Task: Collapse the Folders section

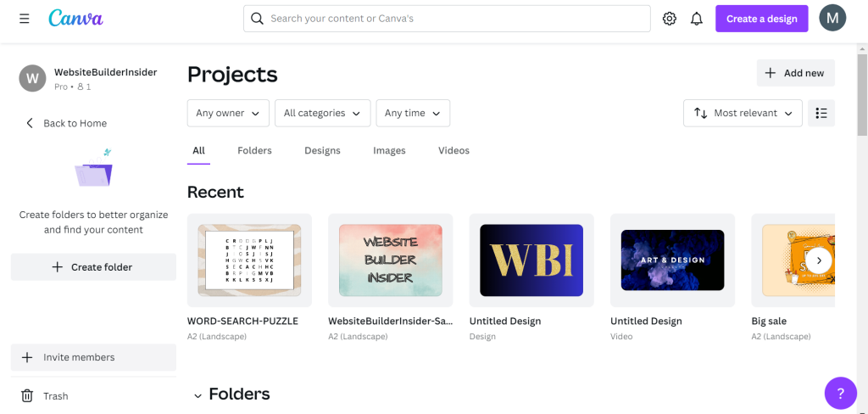Action: pyautogui.click(x=198, y=394)
